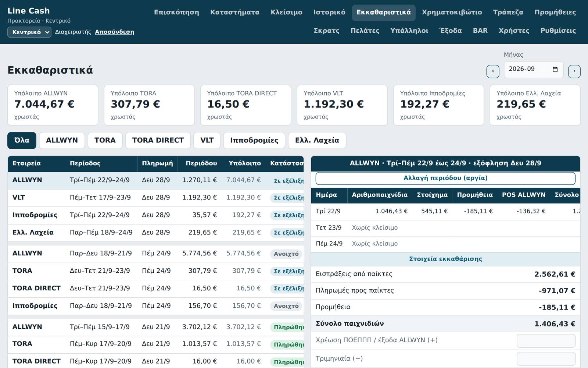Click the Χρέωση ΠΟΕΠΠΠ input field
588x368 pixels.
click(x=546, y=341)
